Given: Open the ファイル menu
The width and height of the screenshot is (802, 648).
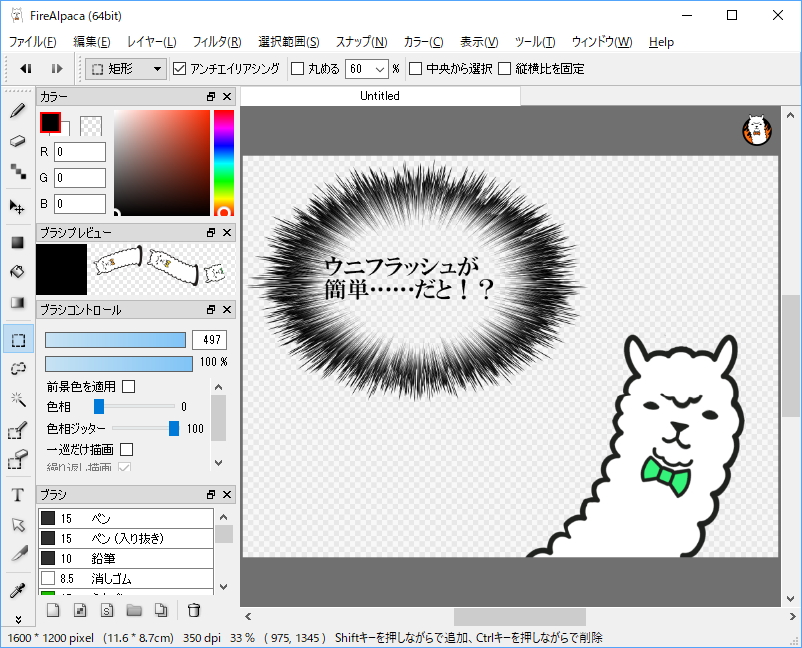Looking at the screenshot, I should (x=33, y=42).
